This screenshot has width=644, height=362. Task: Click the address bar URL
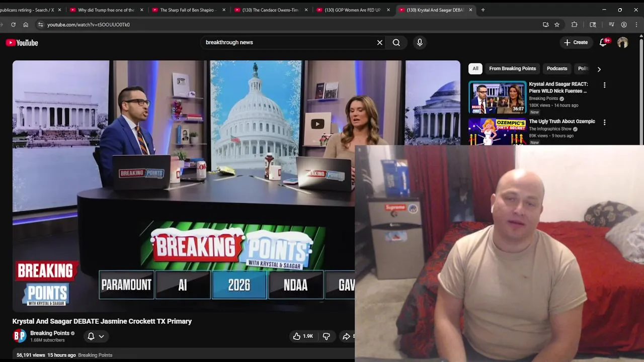pyautogui.click(x=89, y=25)
